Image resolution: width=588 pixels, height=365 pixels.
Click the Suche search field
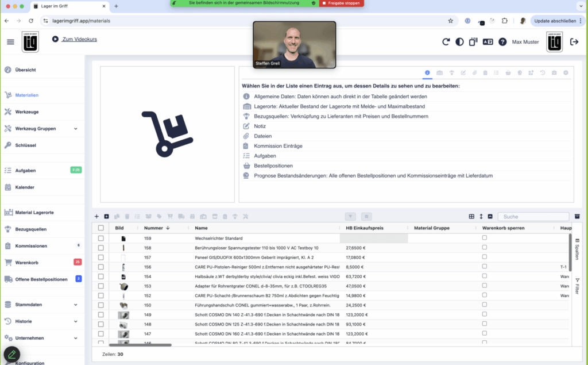pos(533,217)
